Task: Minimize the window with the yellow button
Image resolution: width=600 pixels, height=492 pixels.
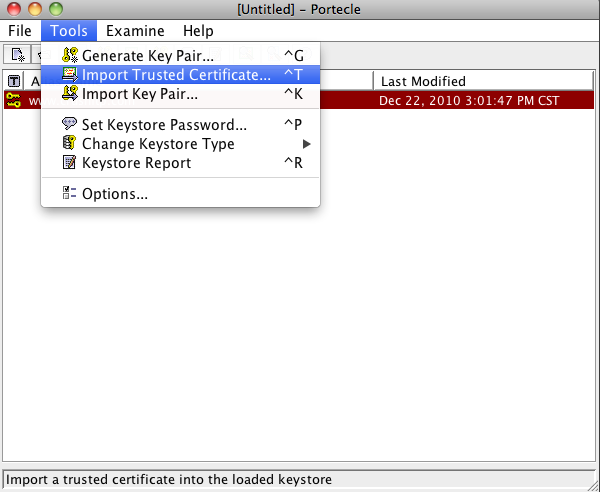Action: [35, 9]
